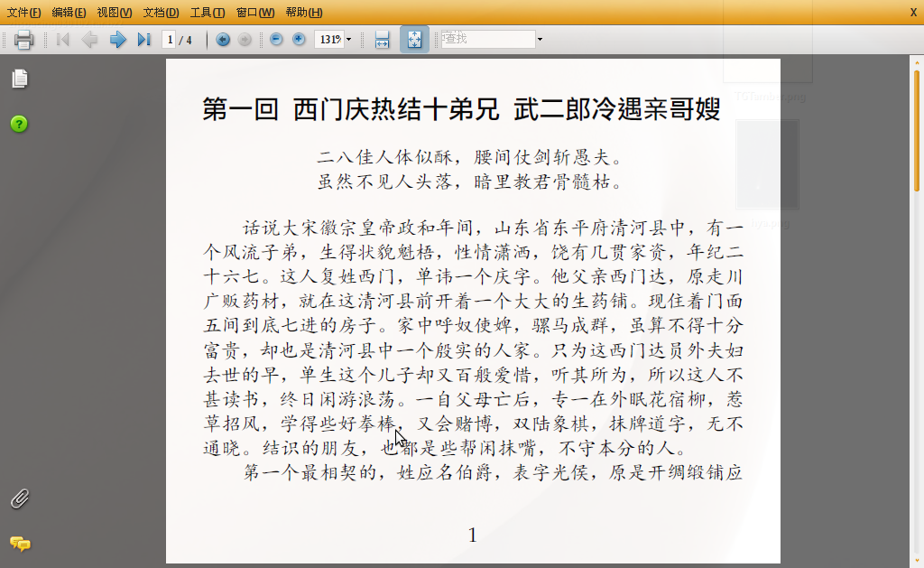The image size is (924, 568).
Task: Click the green help question mark icon
Action: [x=19, y=124]
